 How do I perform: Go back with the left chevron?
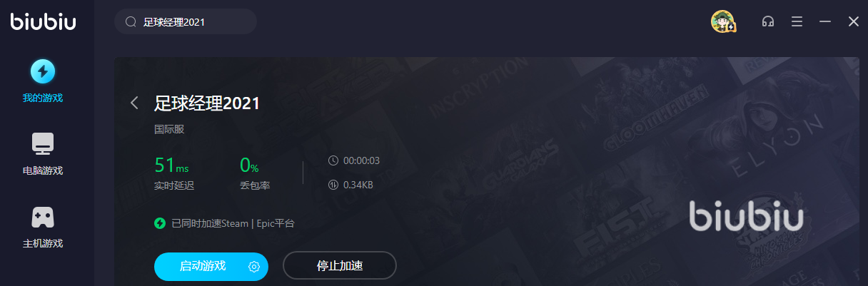pos(133,103)
